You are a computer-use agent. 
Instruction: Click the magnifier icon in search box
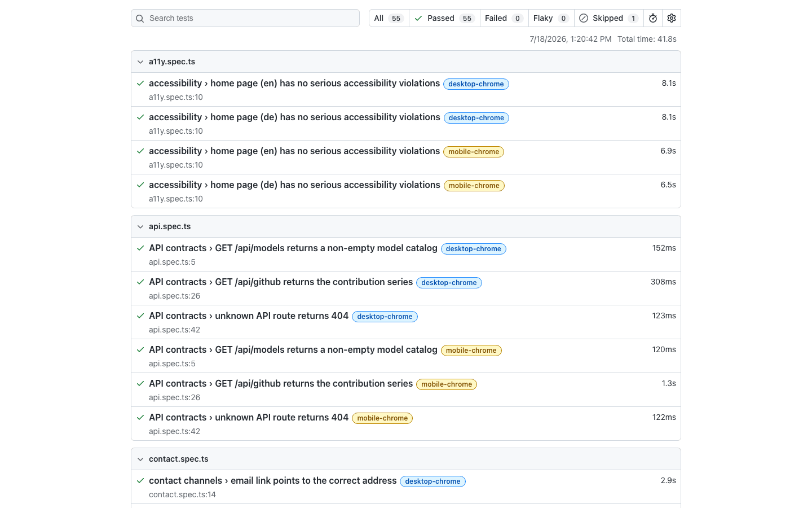pyautogui.click(x=140, y=19)
